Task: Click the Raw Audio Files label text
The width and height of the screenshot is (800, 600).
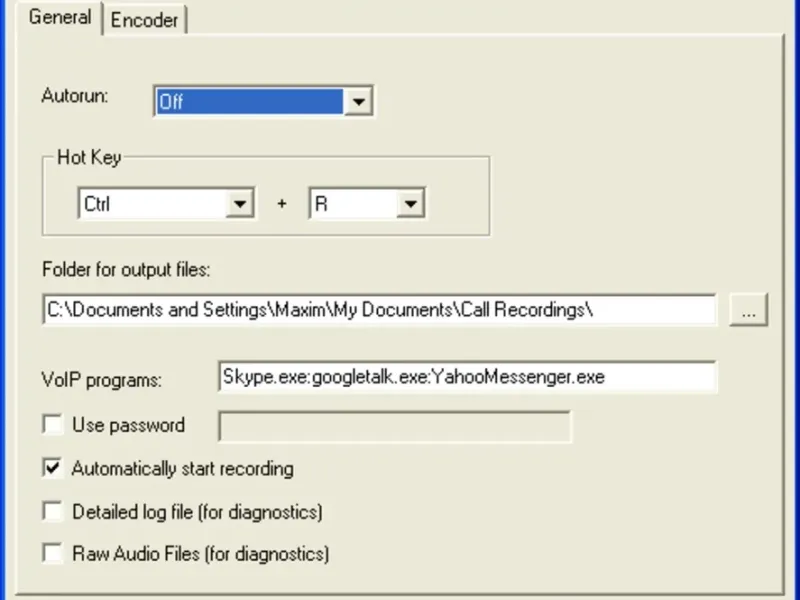Action: 200,552
